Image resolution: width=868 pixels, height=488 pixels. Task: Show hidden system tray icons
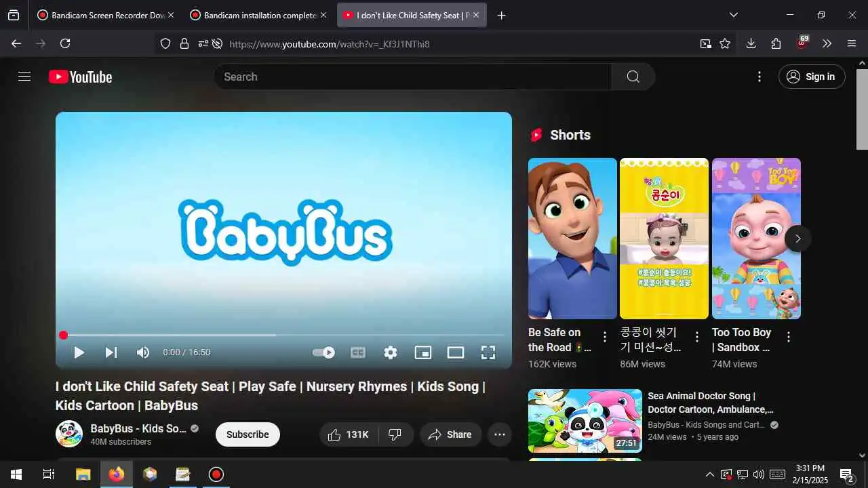coord(709,474)
